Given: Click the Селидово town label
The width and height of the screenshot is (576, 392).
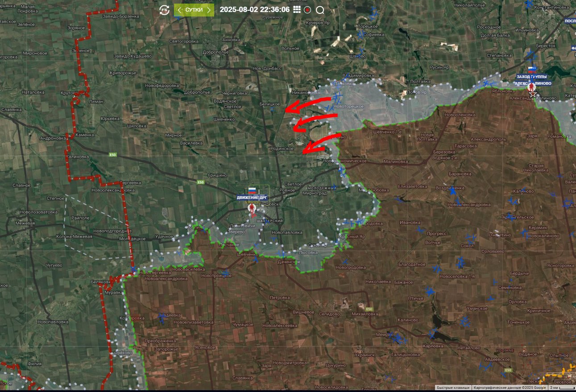Looking at the screenshot, I should pyautogui.click(x=330, y=314).
